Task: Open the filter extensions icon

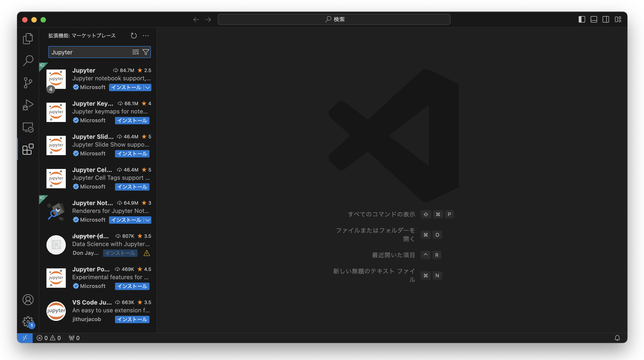Action: (x=146, y=52)
